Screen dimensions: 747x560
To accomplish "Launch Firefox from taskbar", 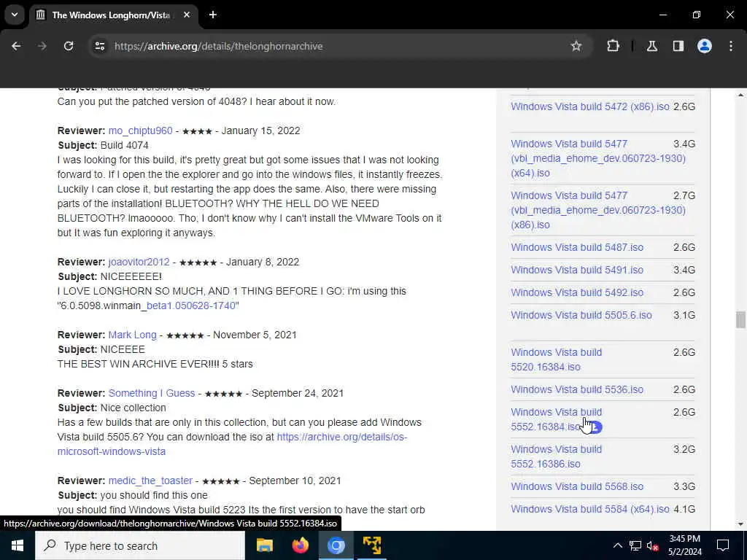I will point(300,545).
